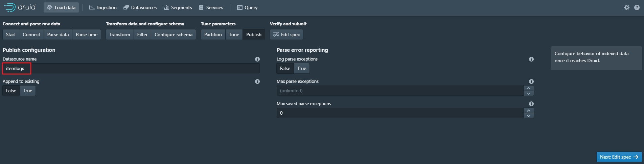
Task: Open the Edit spec step
Action: pyautogui.click(x=286, y=34)
